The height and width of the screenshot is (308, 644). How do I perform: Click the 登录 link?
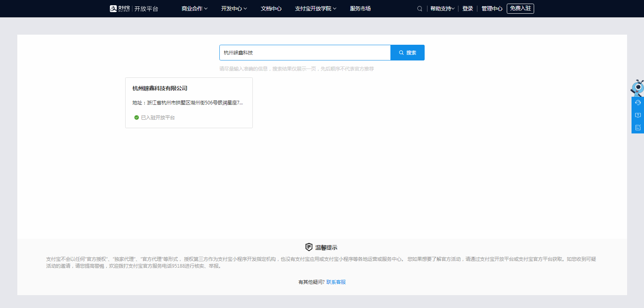tap(467, 8)
